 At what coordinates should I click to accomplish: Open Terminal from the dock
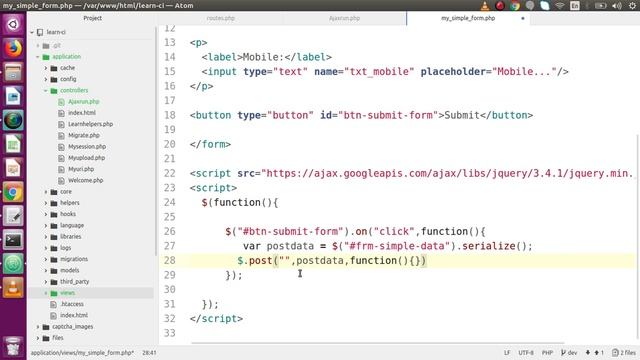[x=13, y=240]
